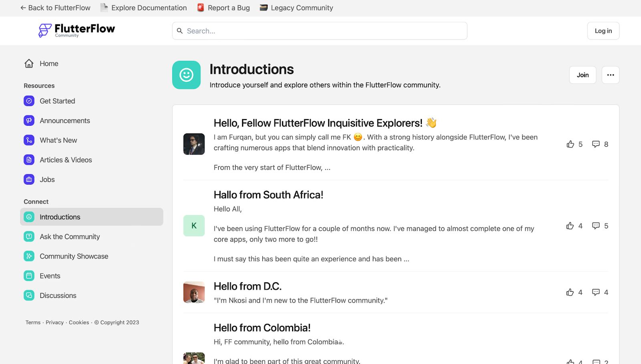
Task: Click the Introductions smiley sidebar icon
Action: [29, 217]
